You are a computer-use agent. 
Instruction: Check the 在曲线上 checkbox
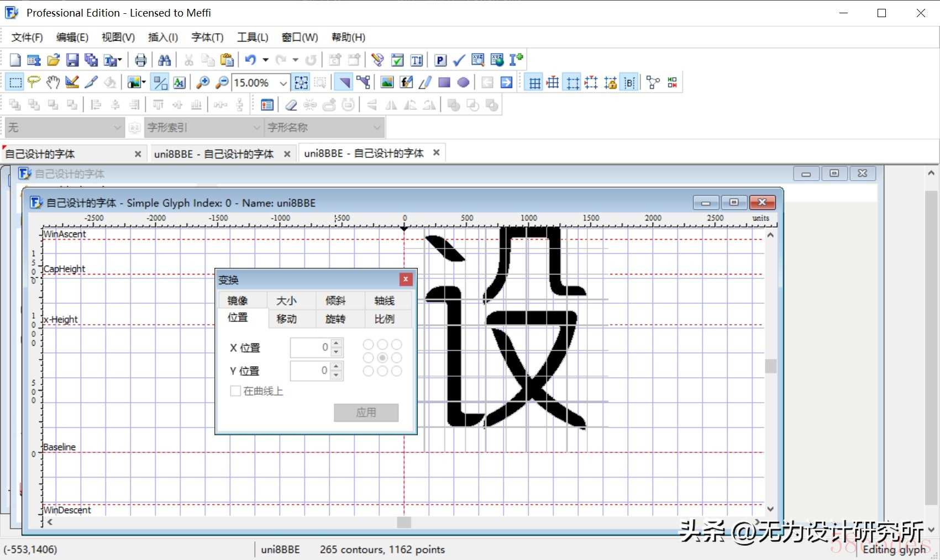[x=235, y=391]
